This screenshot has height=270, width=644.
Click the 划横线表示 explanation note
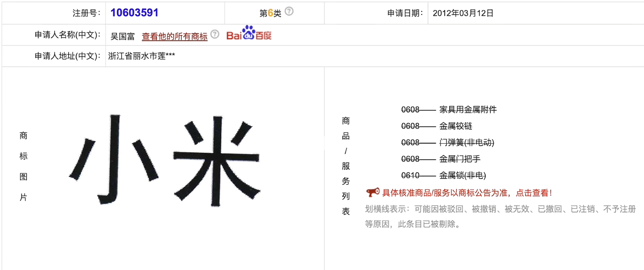pyautogui.click(x=500, y=216)
